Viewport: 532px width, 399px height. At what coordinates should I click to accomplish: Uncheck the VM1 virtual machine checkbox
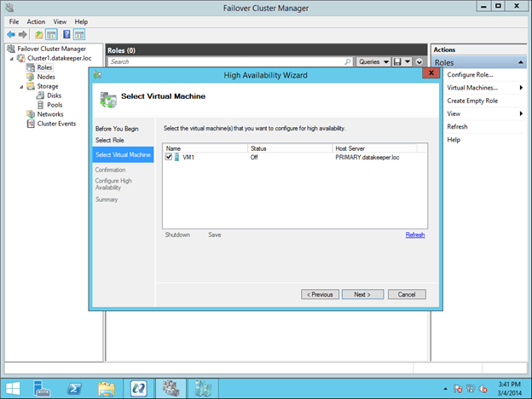coord(169,158)
